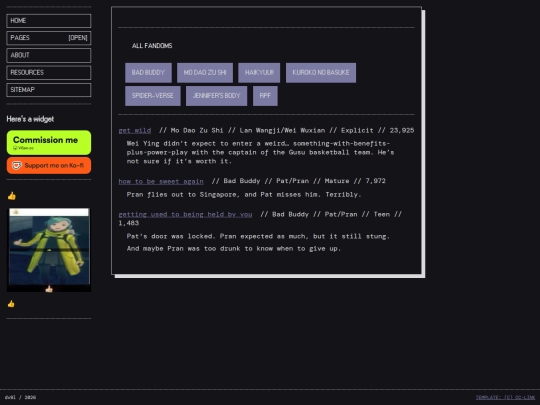Click the thumbs-up emoji above the image
This screenshot has height=405, width=540.
point(12,196)
